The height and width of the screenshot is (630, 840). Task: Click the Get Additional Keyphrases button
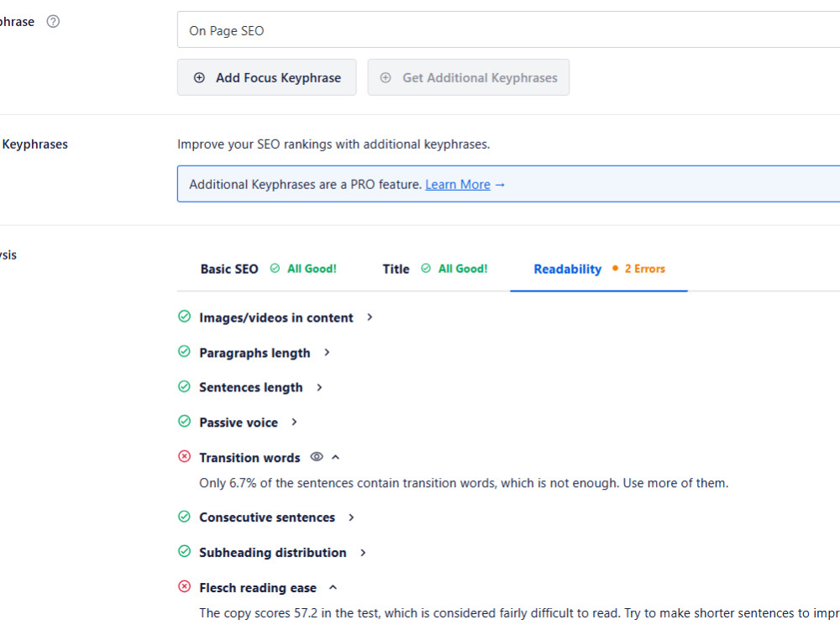point(468,77)
